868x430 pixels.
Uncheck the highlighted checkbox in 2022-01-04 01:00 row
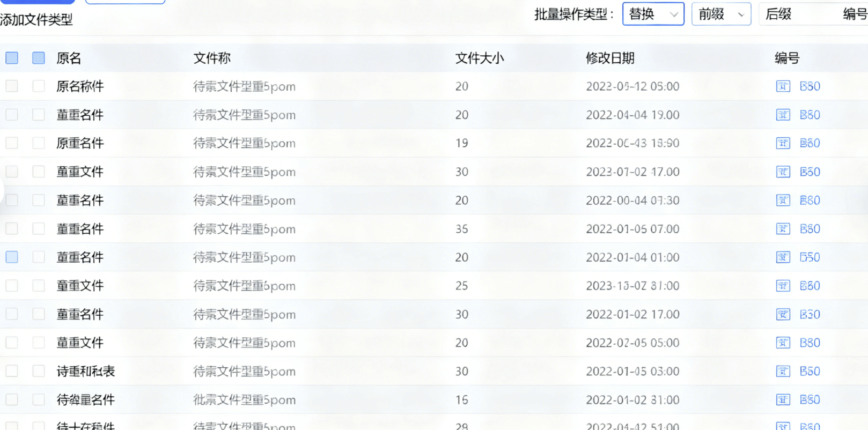pyautogui.click(x=12, y=257)
